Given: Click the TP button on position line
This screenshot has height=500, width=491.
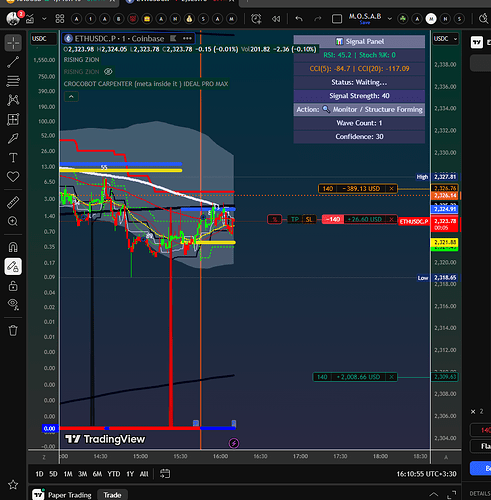Looking at the screenshot, I should [x=295, y=219].
